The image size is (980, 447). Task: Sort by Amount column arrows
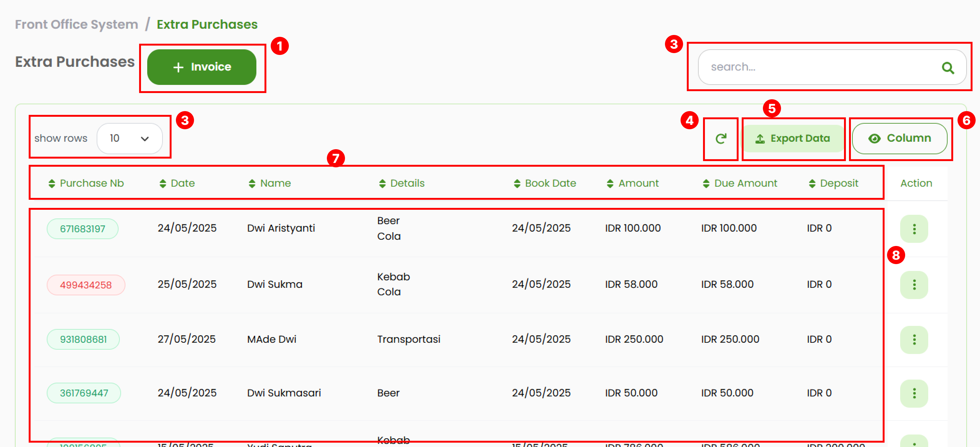(610, 184)
